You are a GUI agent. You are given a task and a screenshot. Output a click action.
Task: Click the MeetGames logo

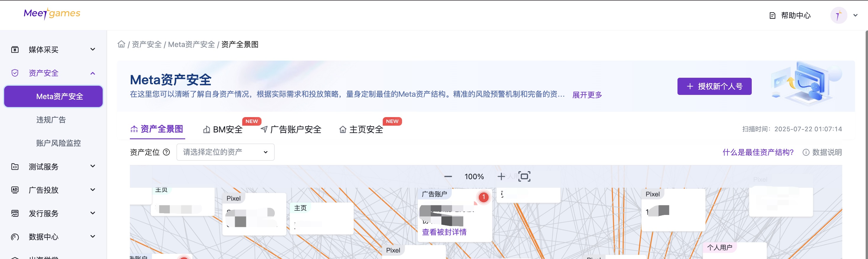52,14
